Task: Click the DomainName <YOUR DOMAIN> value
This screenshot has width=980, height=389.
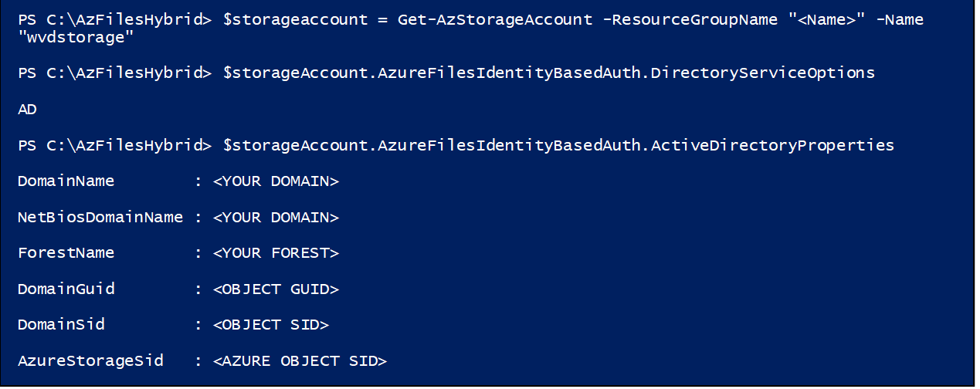Action: point(276,181)
